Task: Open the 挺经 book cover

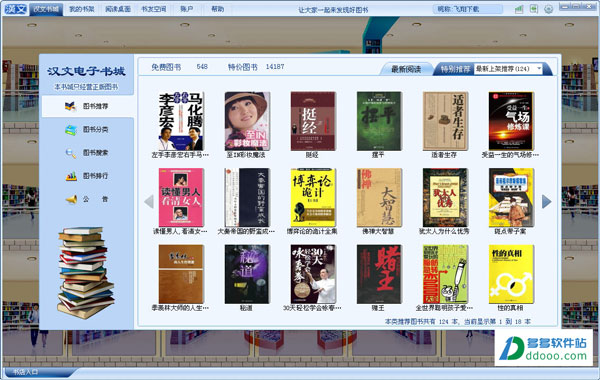Action: [x=313, y=121]
